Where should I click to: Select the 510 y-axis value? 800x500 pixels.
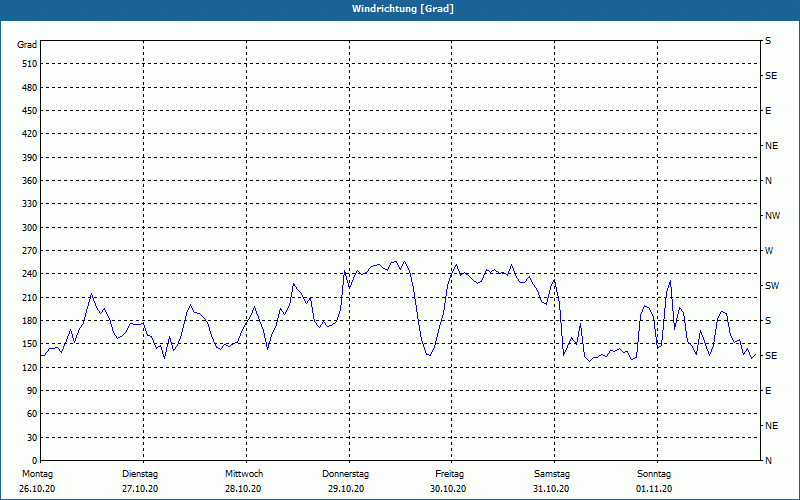point(29,64)
